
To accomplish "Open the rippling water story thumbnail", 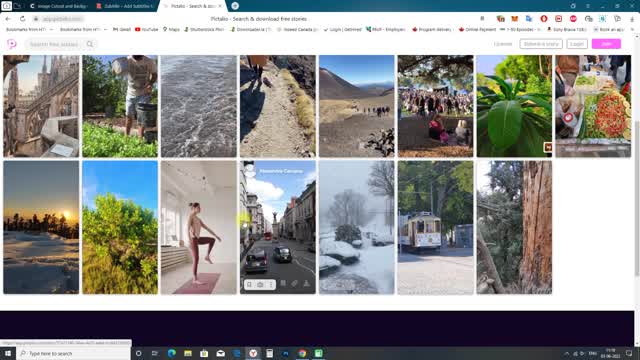I will [x=199, y=106].
